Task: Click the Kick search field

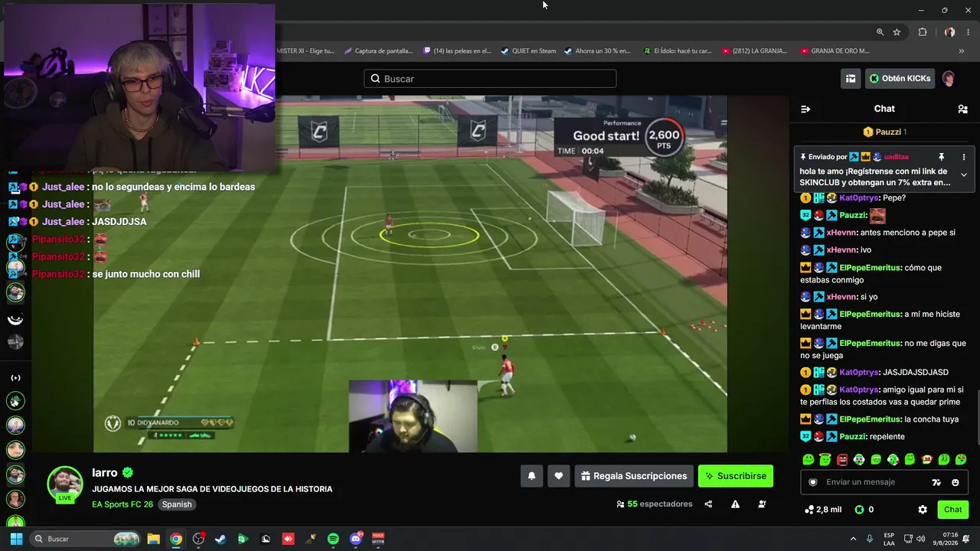Action: point(490,79)
